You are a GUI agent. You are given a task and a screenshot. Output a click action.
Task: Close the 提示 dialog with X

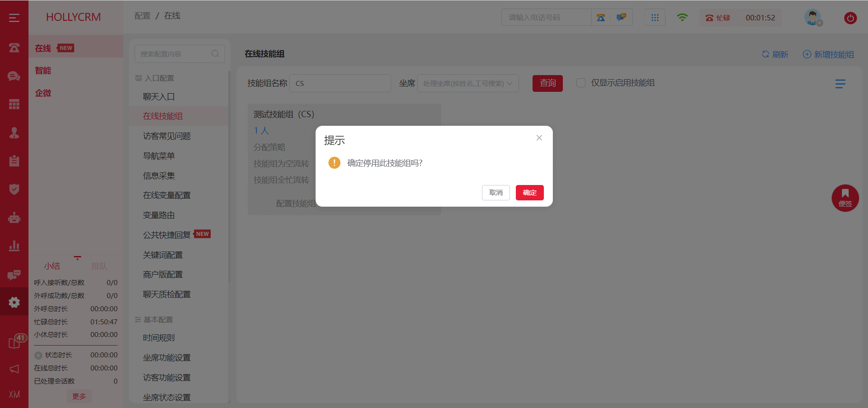[539, 138]
